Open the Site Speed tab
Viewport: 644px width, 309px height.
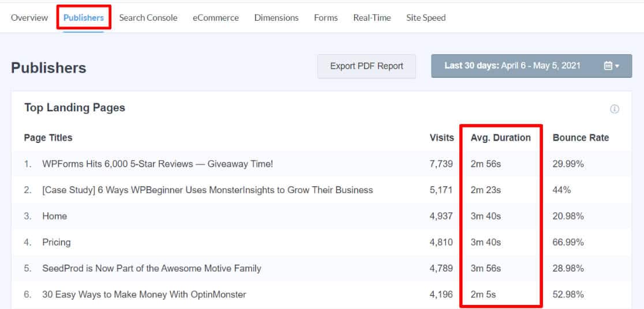[x=426, y=18]
